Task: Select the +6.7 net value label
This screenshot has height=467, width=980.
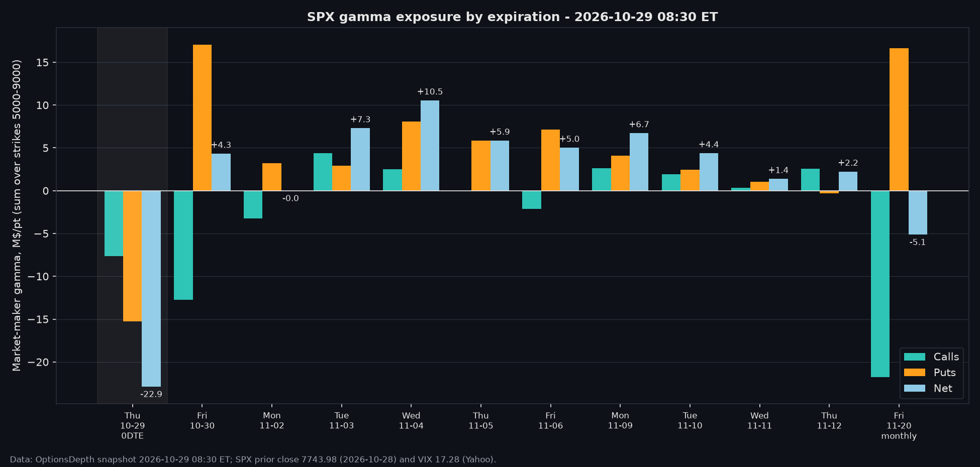Action: coord(639,125)
